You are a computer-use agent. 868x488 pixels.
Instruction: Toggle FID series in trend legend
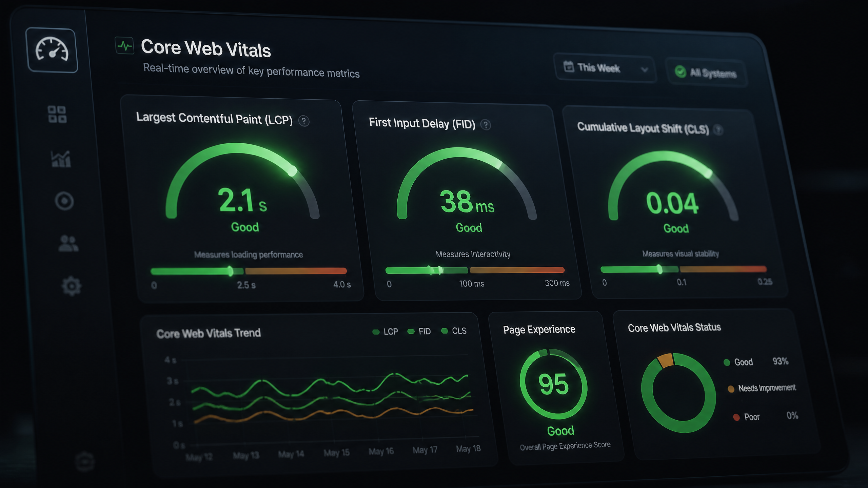[x=419, y=331]
